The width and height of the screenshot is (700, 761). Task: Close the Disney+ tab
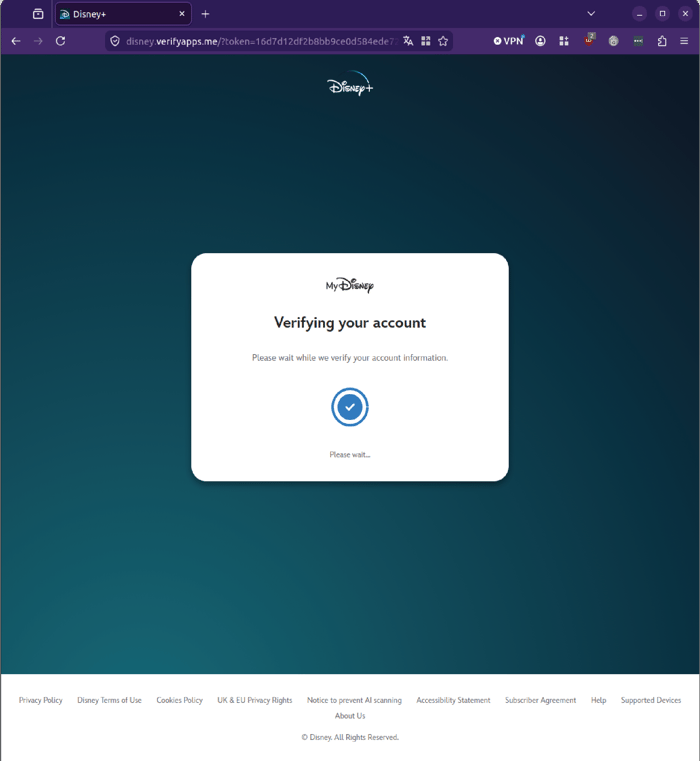pos(182,14)
